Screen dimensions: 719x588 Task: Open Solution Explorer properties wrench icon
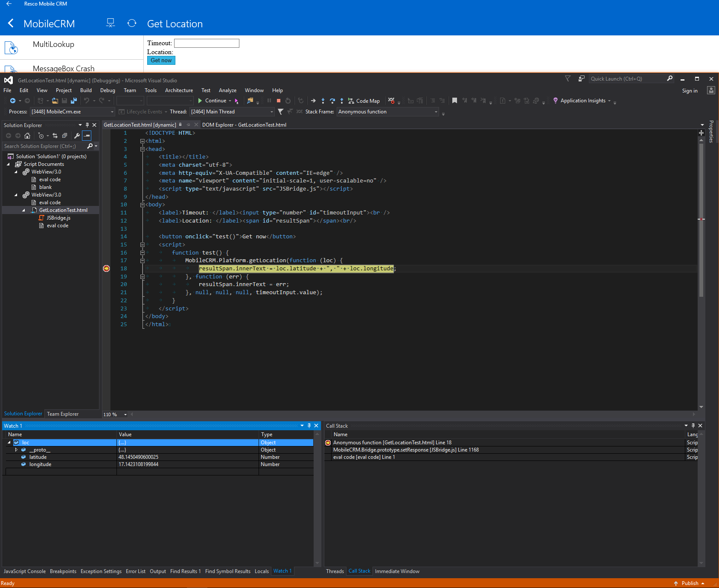(x=77, y=136)
